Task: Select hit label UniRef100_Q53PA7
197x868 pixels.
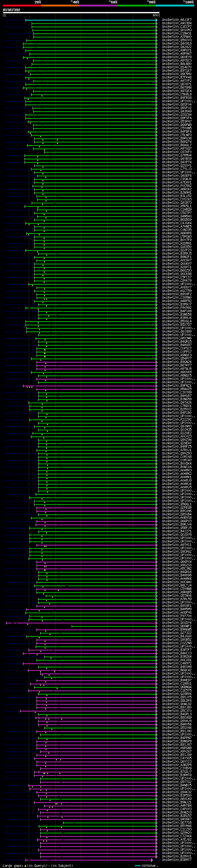Action: 177,122
